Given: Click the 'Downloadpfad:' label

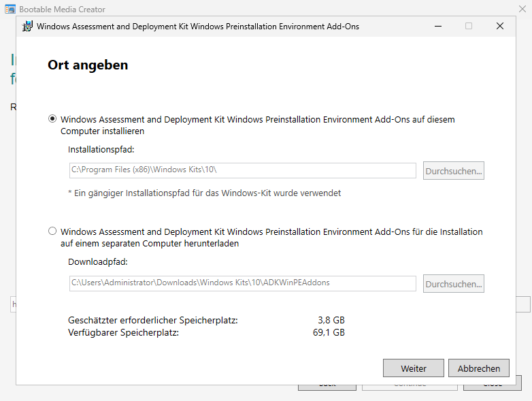Looking at the screenshot, I should coord(98,262).
